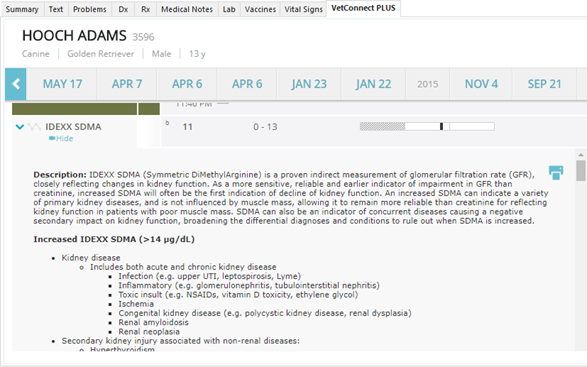Open the Lab tab
The height and width of the screenshot is (367, 587).
click(229, 9)
